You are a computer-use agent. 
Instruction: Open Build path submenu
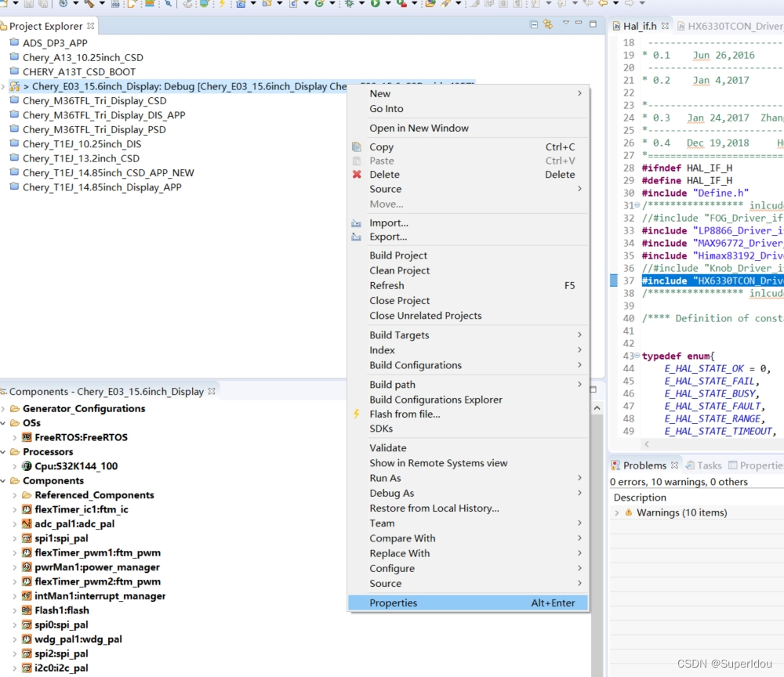468,385
